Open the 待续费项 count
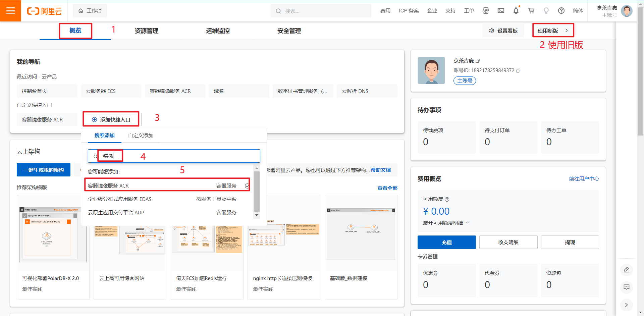Screen dimensions: 644x316 click(426, 142)
